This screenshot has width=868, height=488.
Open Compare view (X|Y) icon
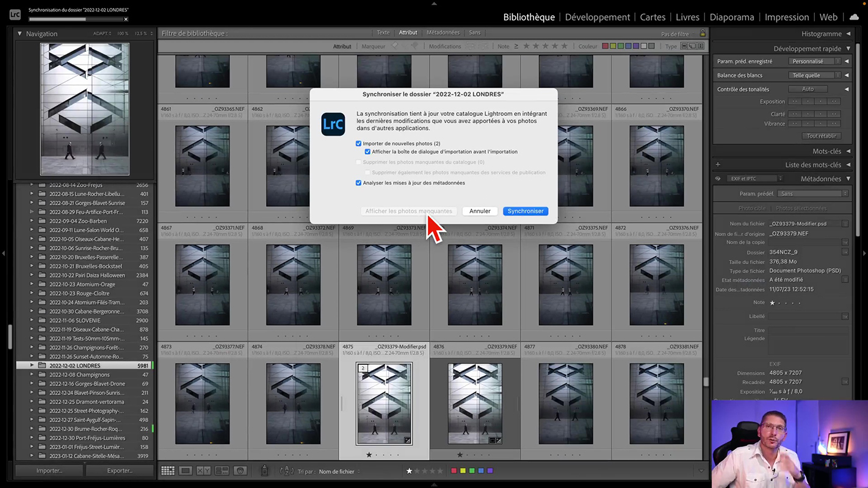[204, 470]
